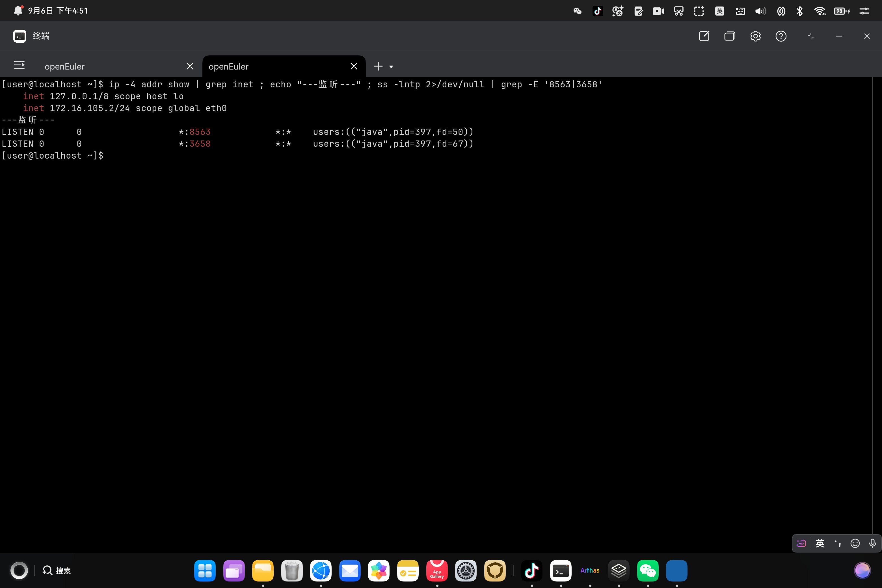The image size is (882, 588).
Task: Open the Mail app in dock
Action: point(350,570)
